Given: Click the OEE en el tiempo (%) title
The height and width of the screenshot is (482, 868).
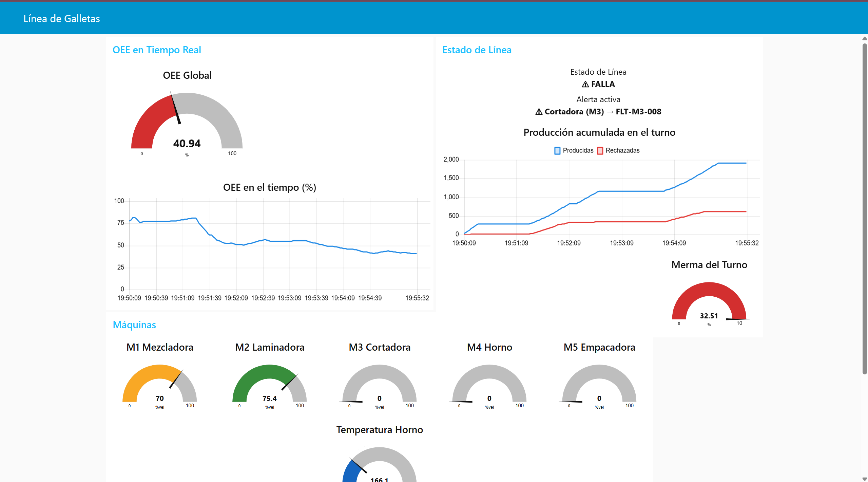Looking at the screenshot, I should point(270,187).
